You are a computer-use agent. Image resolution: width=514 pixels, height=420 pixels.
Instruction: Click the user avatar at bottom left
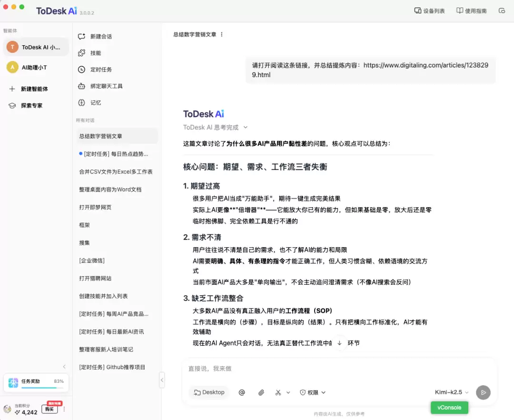(x=7, y=409)
